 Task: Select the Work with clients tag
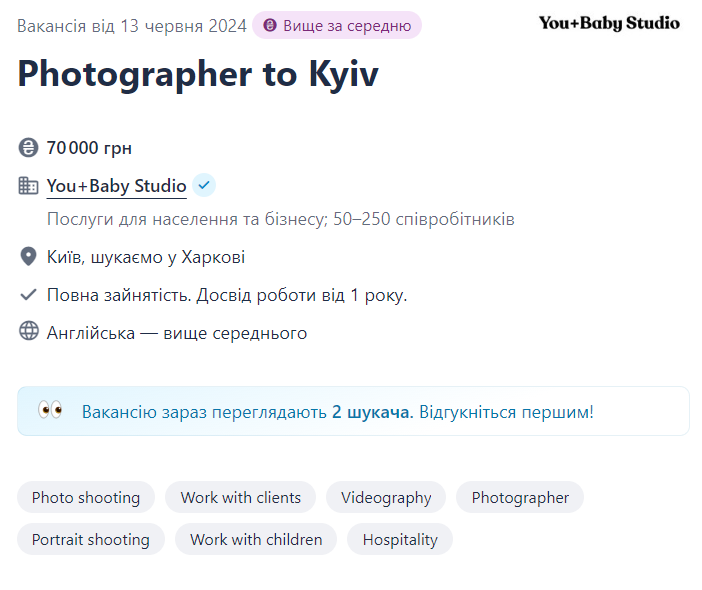coord(240,497)
